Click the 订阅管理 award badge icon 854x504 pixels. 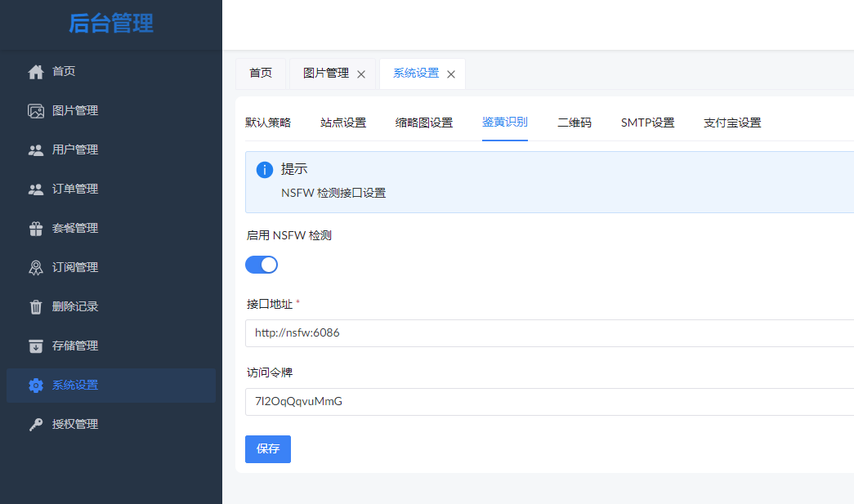click(x=36, y=268)
